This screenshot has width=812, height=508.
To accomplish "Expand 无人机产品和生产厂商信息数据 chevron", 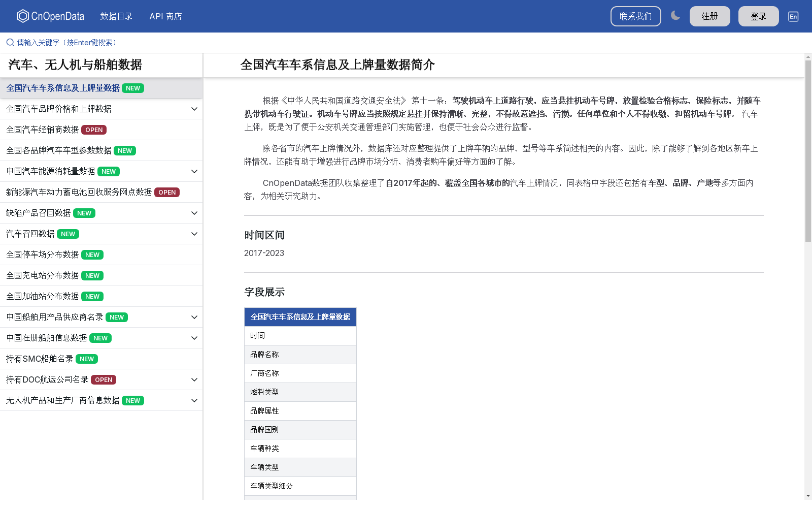I will click(194, 400).
